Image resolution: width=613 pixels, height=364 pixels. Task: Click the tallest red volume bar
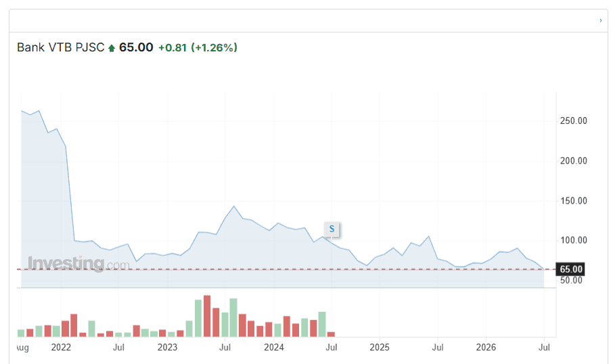click(207, 316)
